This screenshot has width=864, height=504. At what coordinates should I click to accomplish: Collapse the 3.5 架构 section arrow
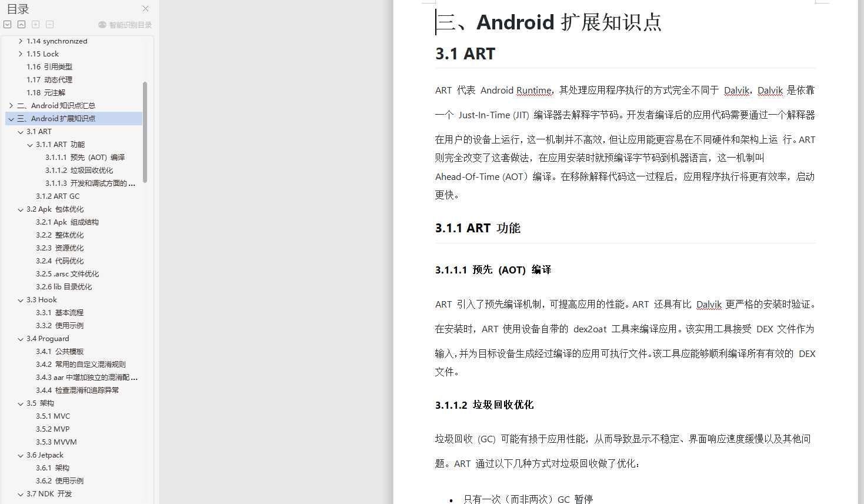[21, 403]
